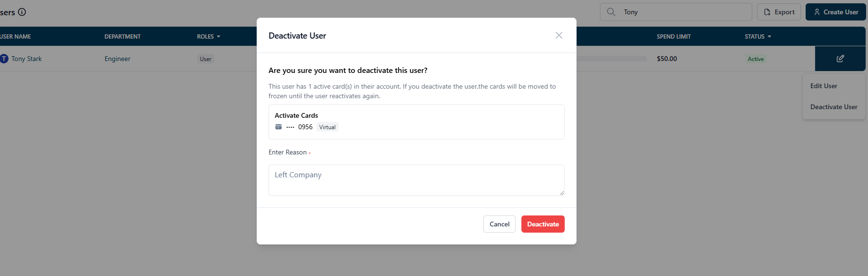This screenshot has width=868, height=276.
Task: Choose Deactivate User in the context menu
Action: click(834, 107)
